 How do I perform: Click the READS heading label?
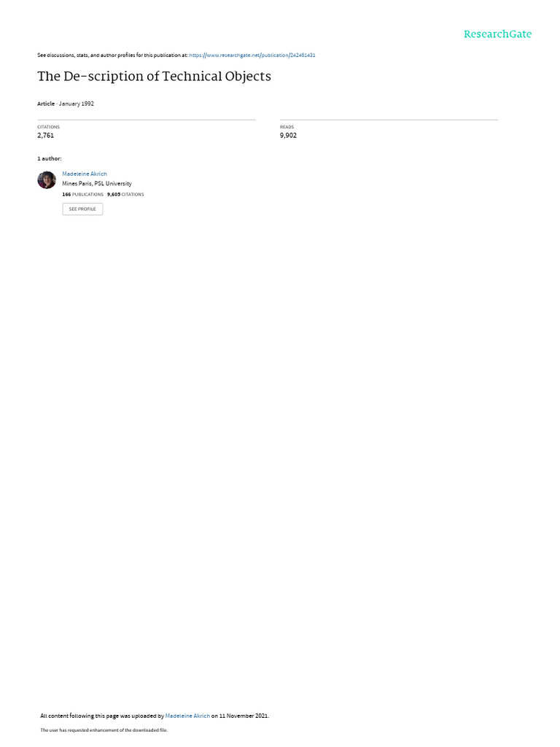pyautogui.click(x=287, y=127)
